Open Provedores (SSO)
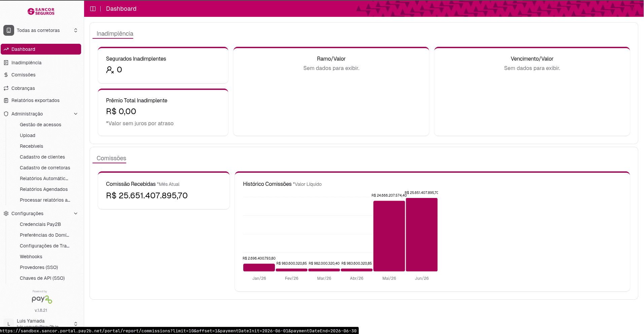Image resolution: width=644 pixels, height=334 pixels. pos(39,267)
